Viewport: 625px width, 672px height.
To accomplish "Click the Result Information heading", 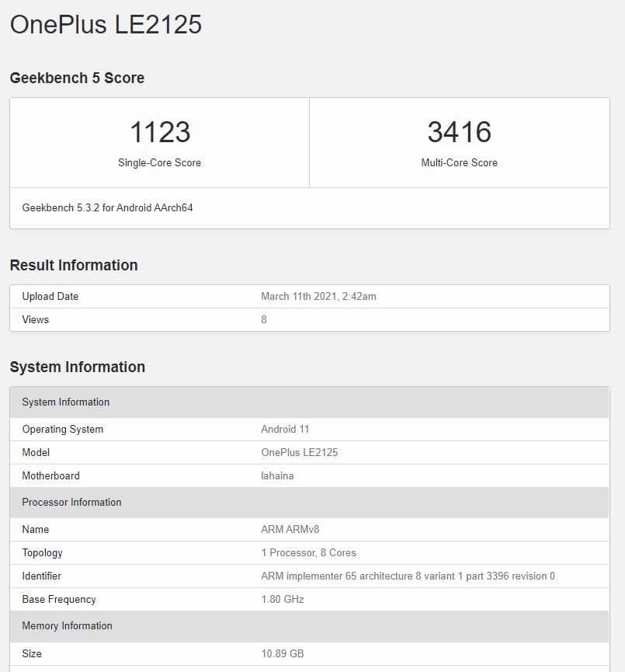I will [74, 265].
